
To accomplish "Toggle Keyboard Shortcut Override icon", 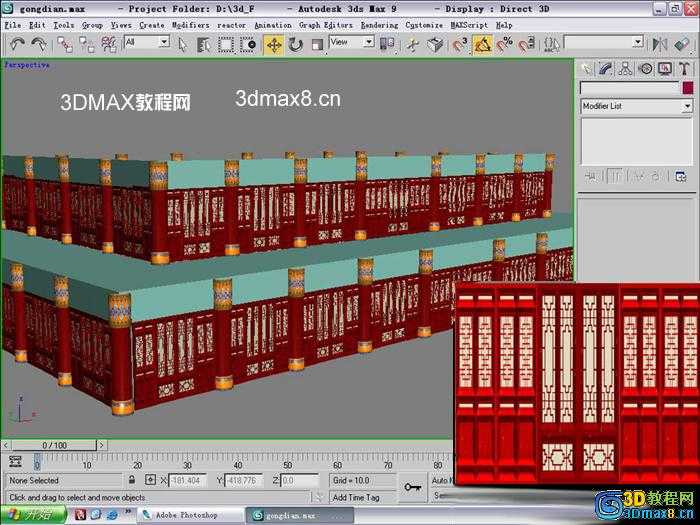I will pos(435,45).
